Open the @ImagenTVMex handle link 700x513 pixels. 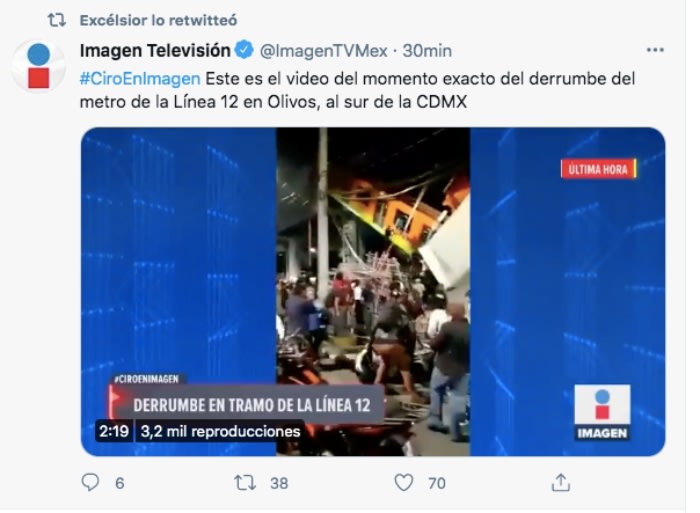point(324,51)
